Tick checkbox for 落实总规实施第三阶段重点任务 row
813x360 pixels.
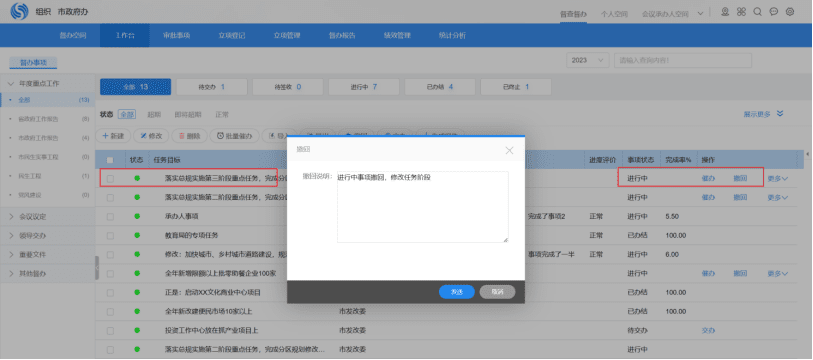[x=110, y=178]
